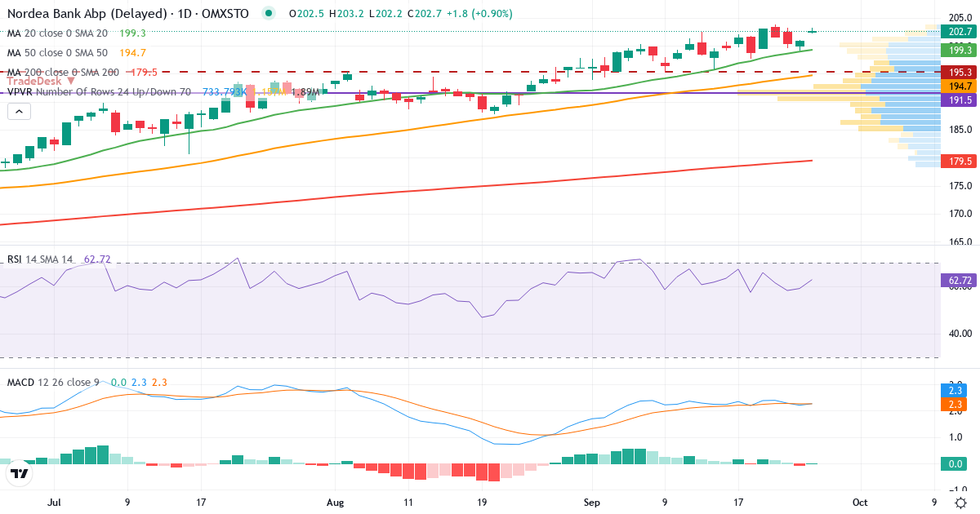The image size is (980, 514).
Task: Click the MA 200 value 179.5 in legend
Action: (x=143, y=72)
